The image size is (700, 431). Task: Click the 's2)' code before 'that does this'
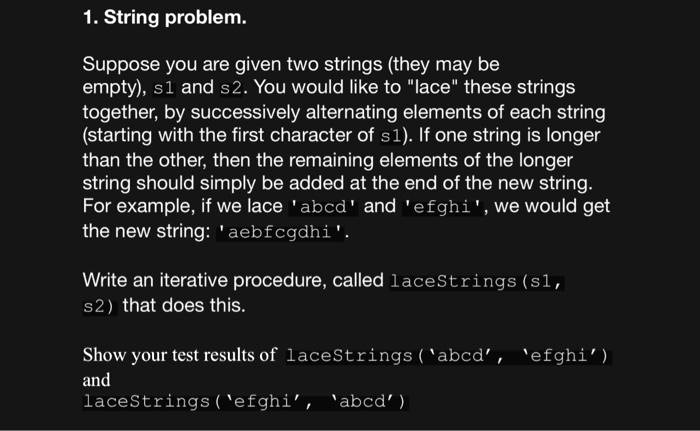99,306
